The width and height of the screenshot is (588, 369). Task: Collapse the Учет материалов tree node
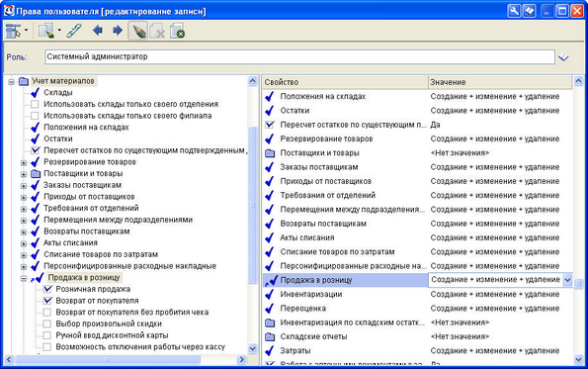click(x=11, y=81)
